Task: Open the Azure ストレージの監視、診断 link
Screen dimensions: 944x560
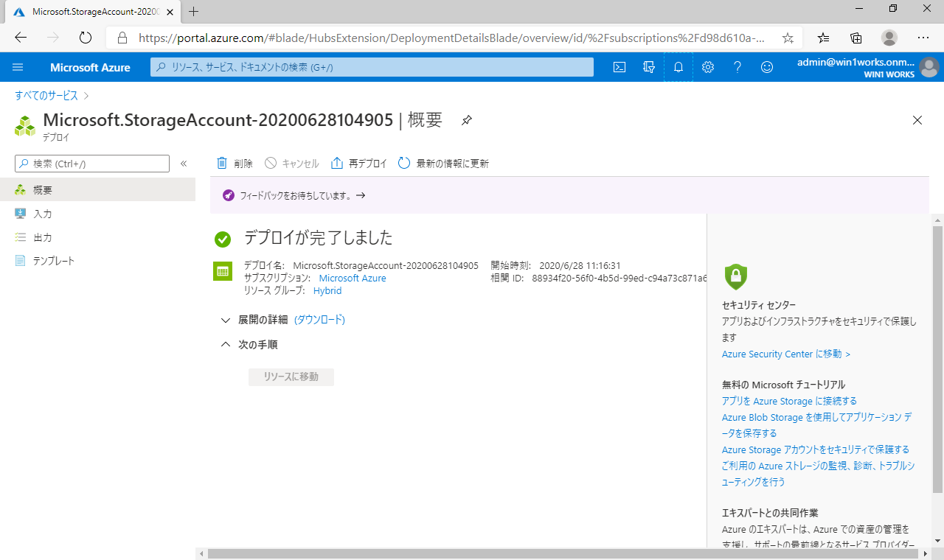Action: 819,474
